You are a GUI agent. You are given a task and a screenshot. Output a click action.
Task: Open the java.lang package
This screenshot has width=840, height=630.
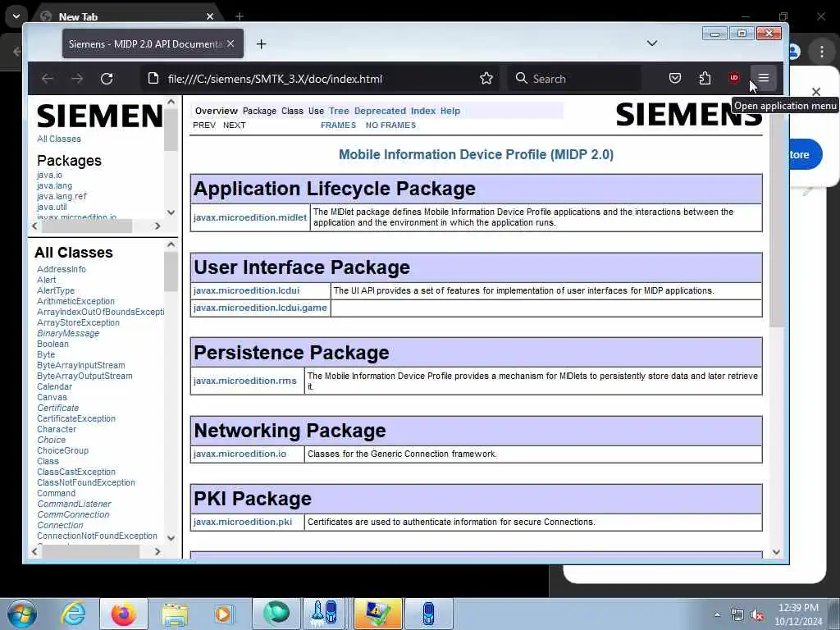coord(55,185)
